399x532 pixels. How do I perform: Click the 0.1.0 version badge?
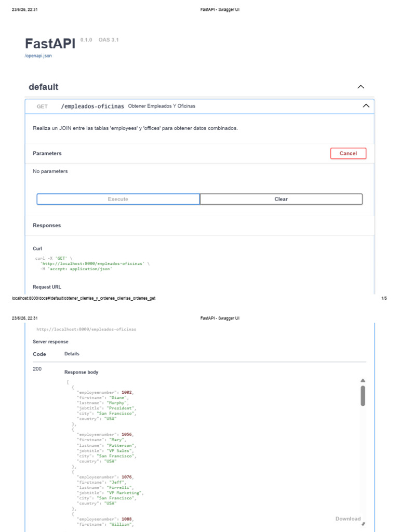[86, 39]
